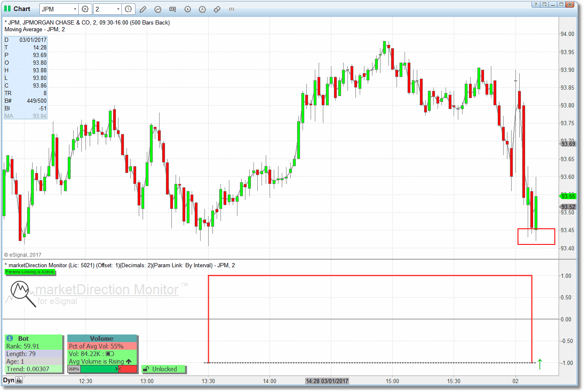584x392 pixels.
Task: Click the study 1.00 scale label
Action: [x=566, y=276]
